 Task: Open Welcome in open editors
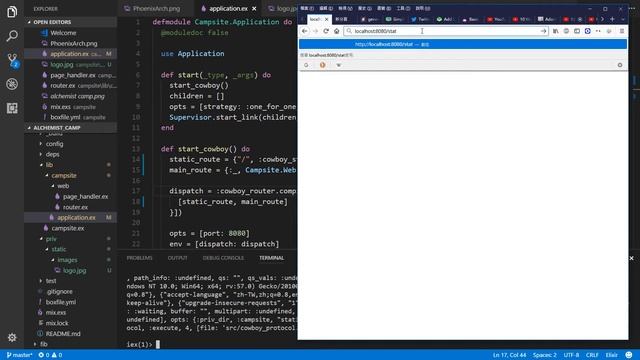[x=63, y=33]
